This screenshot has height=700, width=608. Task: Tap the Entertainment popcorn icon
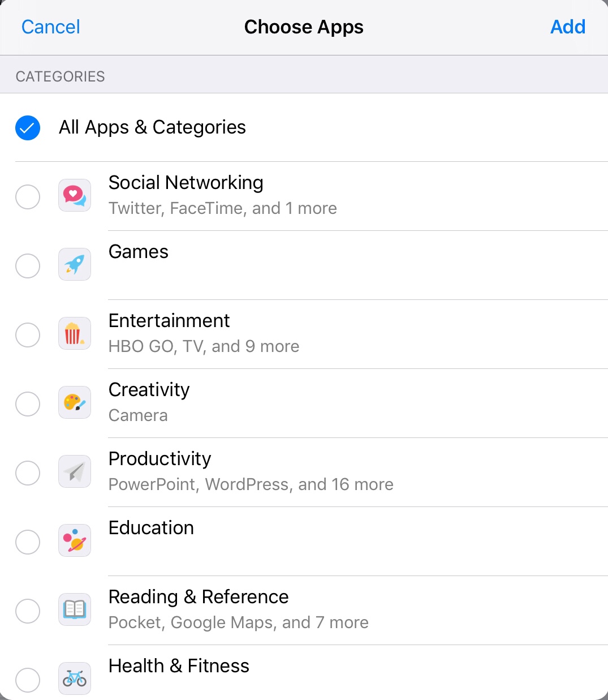point(75,334)
